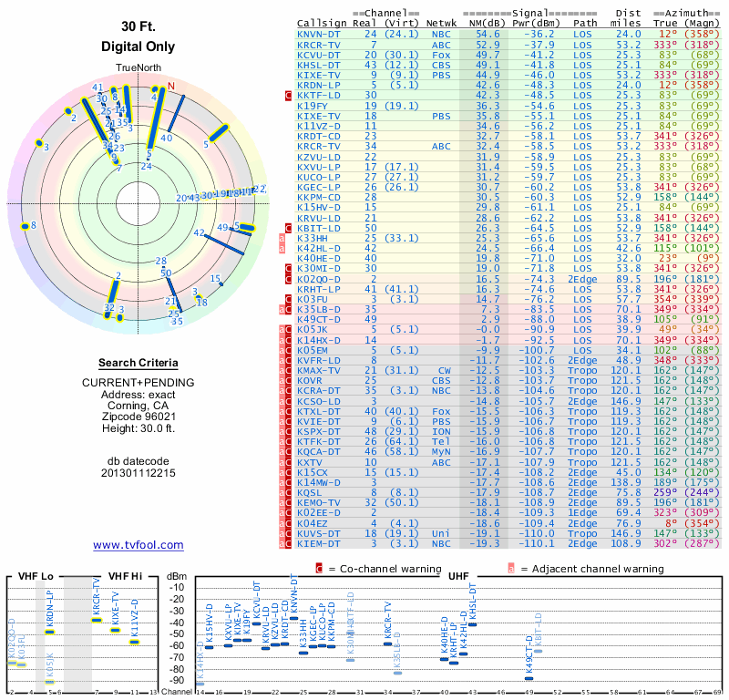Click the Search Criteria heading
The image size is (729, 700).
[x=139, y=363]
